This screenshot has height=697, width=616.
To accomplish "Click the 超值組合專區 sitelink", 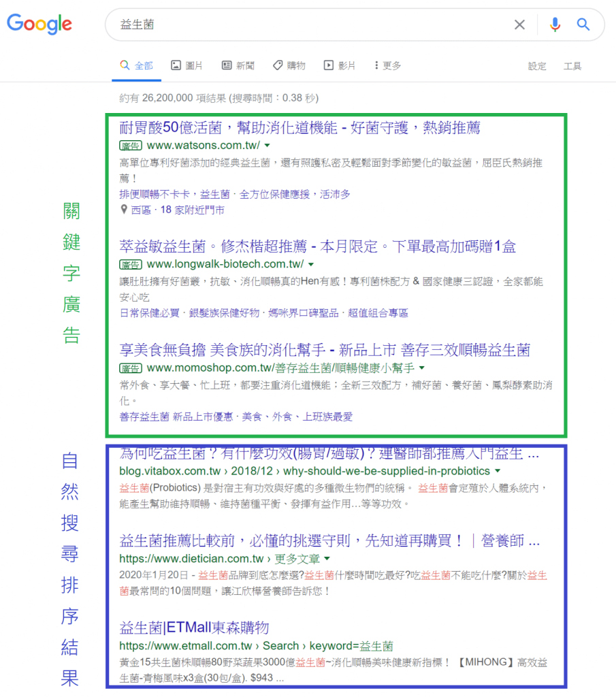I will pyautogui.click(x=378, y=313).
